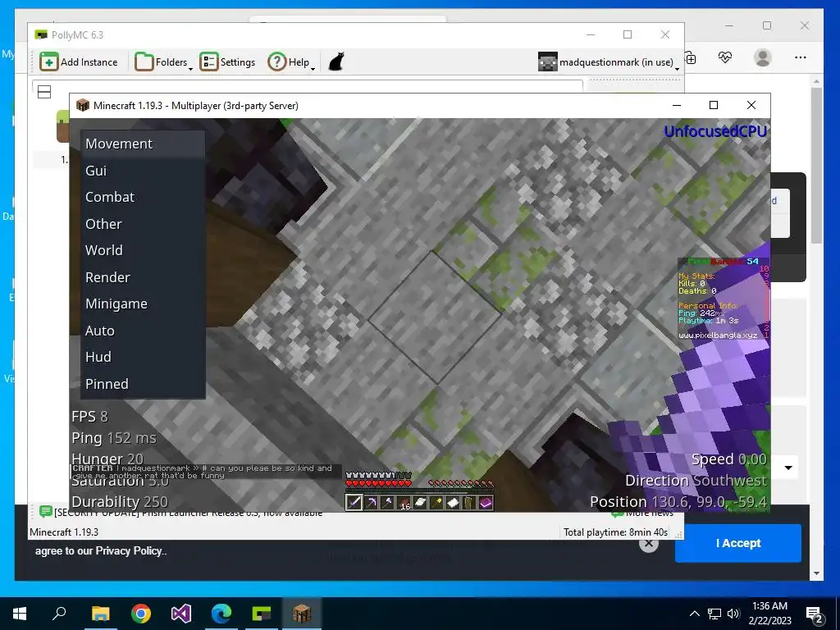This screenshot has height=630, width=840.
Task: Open the volume control in system tray
Action: pos(733,614)
